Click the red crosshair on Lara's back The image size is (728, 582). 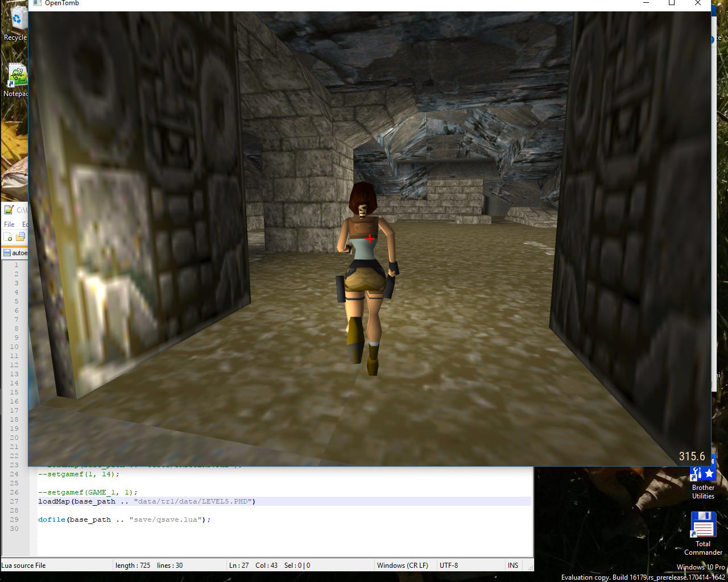pos(370,239)
